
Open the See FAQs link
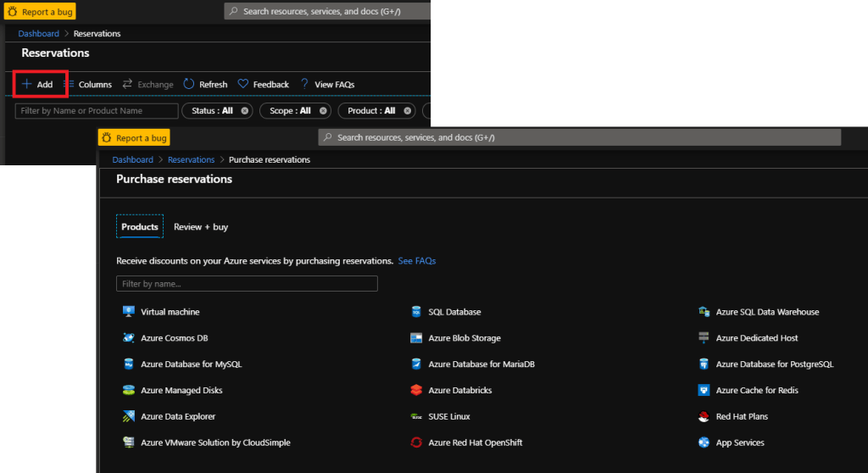(x=417, y=261)
